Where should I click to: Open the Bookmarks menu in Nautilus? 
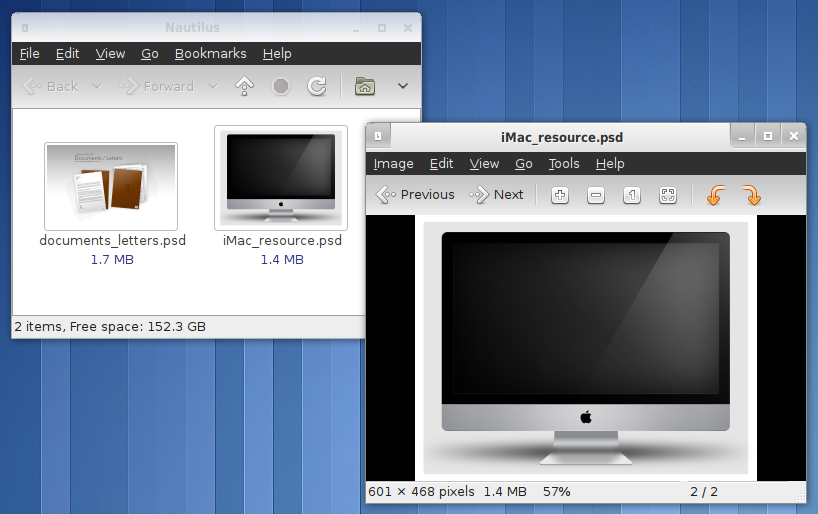point(210,54)
